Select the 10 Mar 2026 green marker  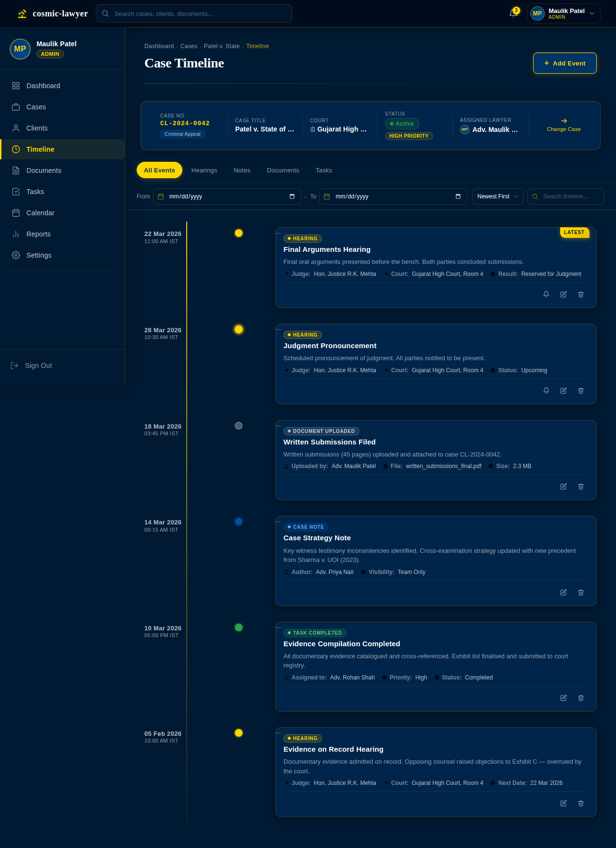point(239,627)
